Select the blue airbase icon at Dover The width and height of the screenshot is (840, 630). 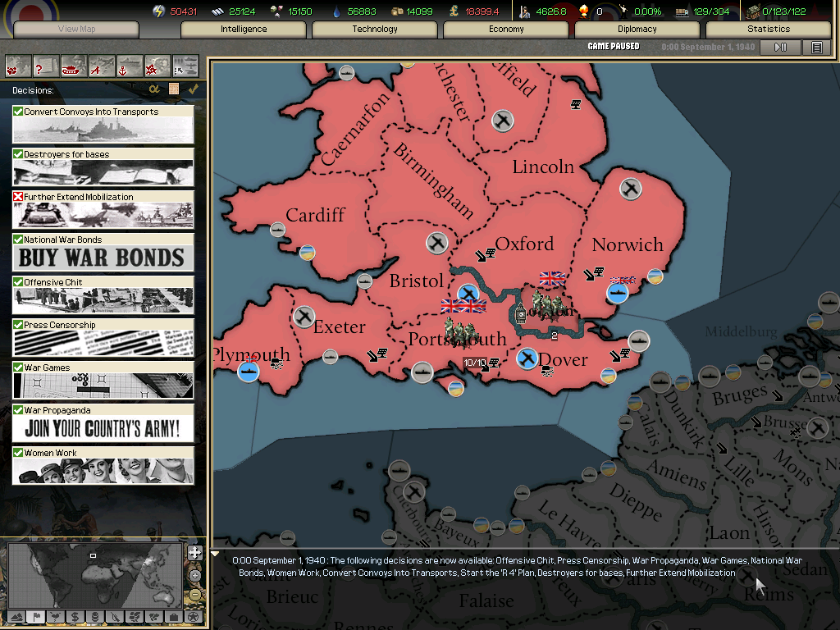[x=527, y=358]
